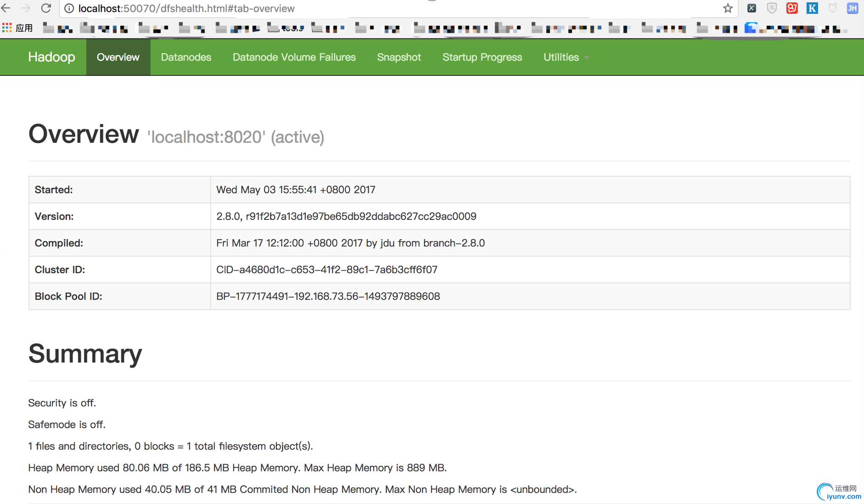The height and width of the screenshot is (504, 864).
Task: Open the Datanodes tab
Action: [186, 57]
